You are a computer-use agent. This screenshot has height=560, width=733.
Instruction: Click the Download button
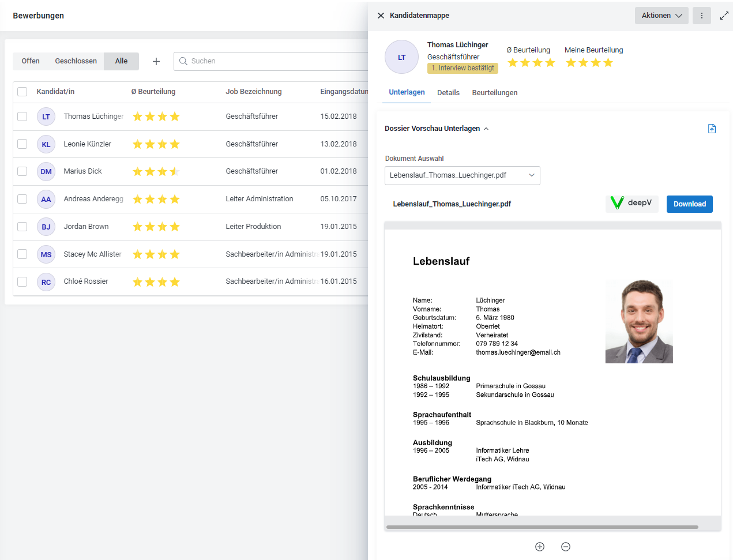tap(690, 204)
